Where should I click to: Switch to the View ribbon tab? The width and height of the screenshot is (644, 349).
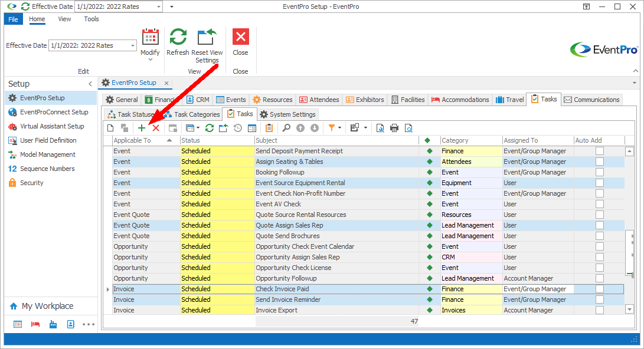pos(64,19)
